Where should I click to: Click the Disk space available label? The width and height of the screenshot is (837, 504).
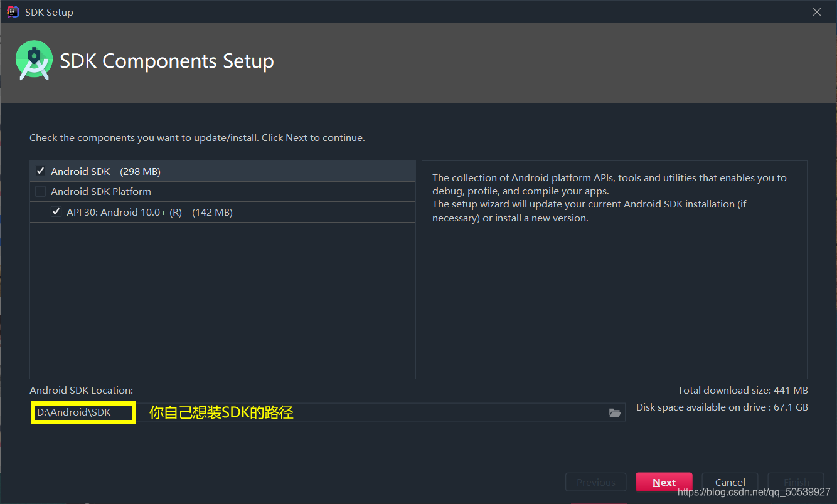click(x=722, y=407)
